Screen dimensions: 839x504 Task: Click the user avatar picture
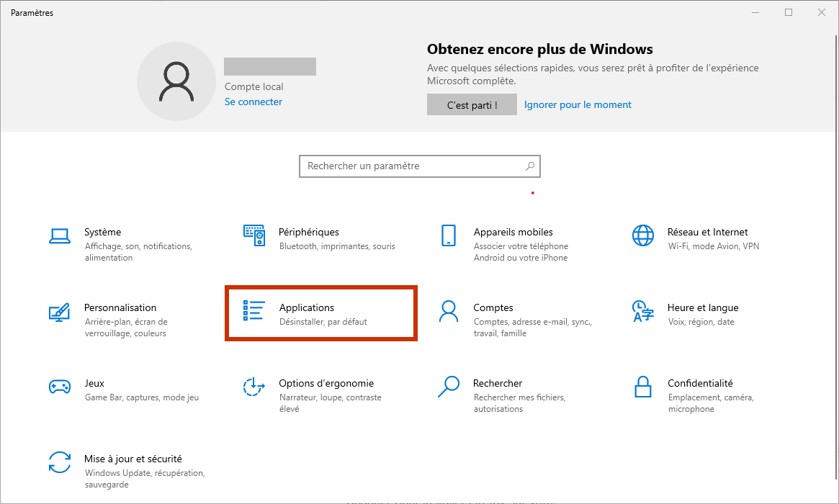pos(176,81)
